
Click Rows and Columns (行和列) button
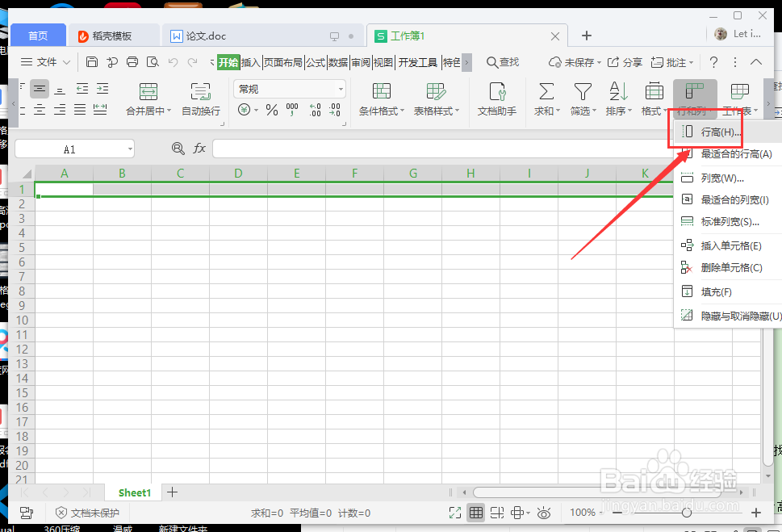click(695, 98)
